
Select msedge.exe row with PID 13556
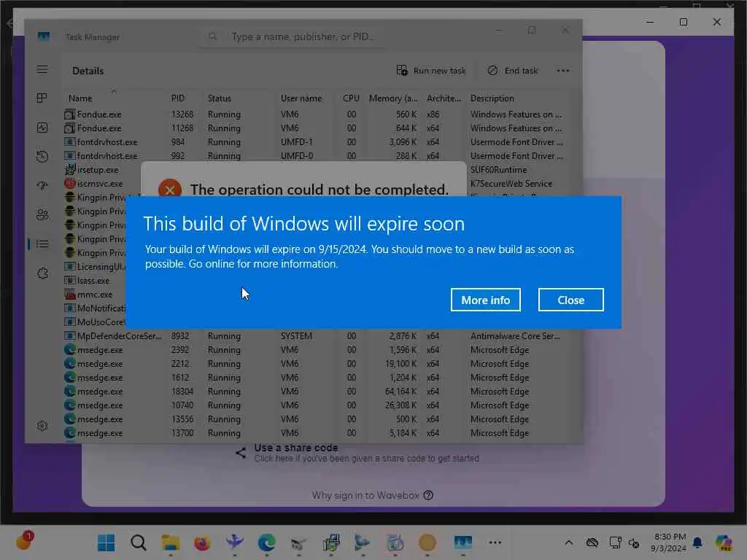tap(314, 419)
